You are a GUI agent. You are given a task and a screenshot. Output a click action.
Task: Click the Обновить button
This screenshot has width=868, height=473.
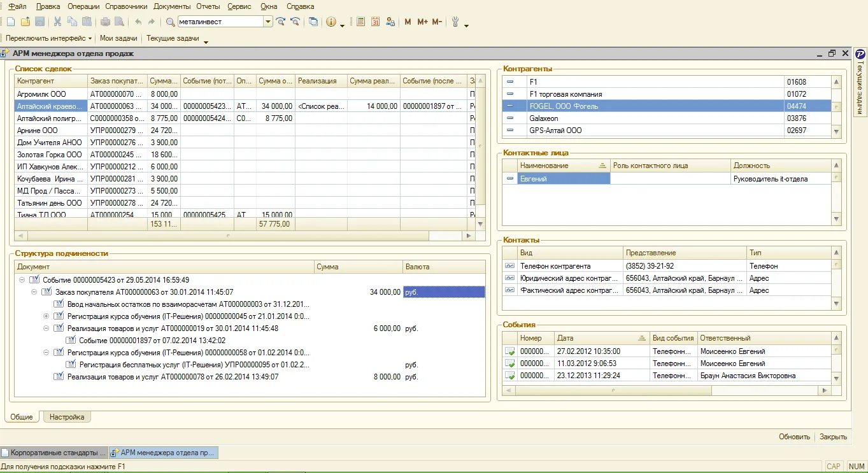click(x=794, y=437)
